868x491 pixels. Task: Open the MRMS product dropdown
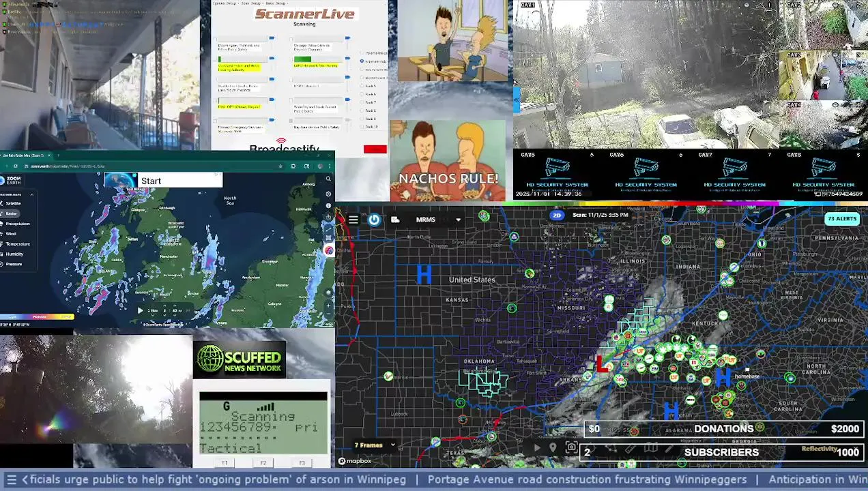click(439, 220)
